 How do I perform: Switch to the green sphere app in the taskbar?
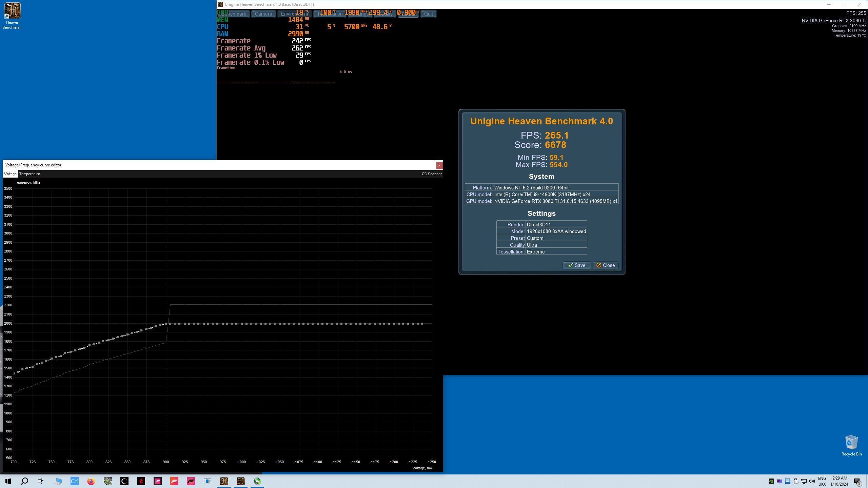point(257,481)
